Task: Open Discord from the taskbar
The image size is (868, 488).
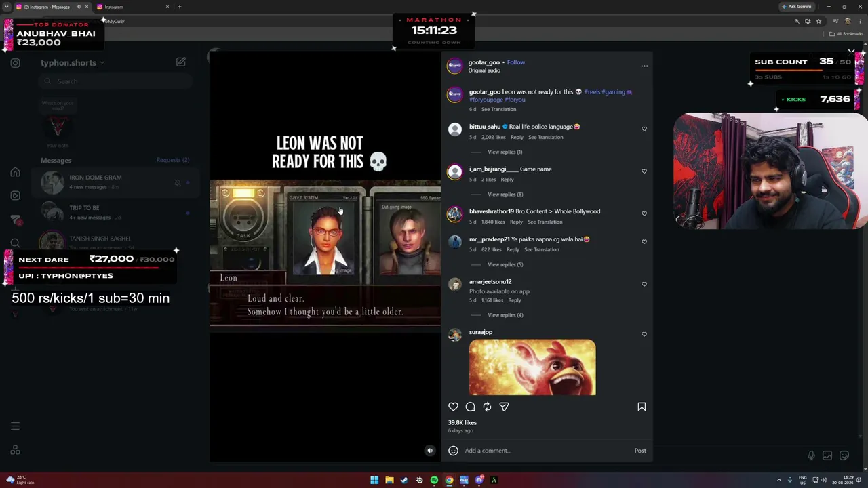Action: (479, 480)
